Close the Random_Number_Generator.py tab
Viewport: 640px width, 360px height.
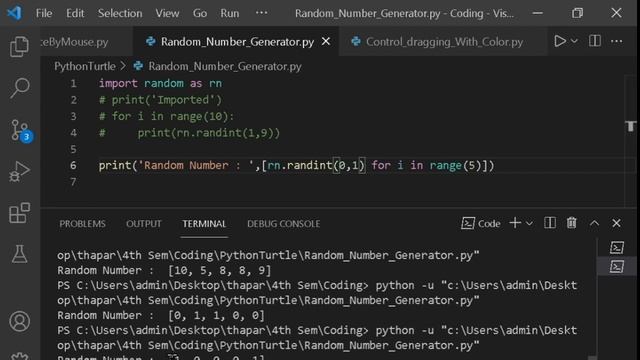[x=326, y=41]
